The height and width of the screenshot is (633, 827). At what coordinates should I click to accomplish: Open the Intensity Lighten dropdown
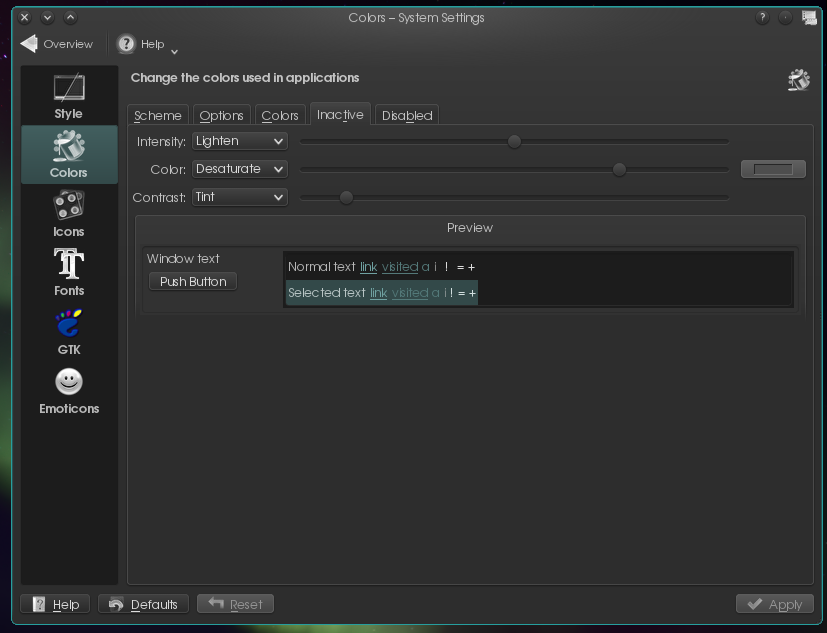point(240,141)
